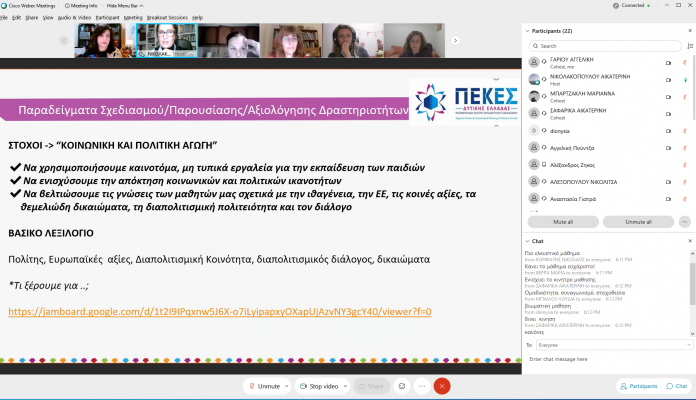Collapse the Participants panel header
This screenshot has width=696, height=400.
tap(529, 31)
